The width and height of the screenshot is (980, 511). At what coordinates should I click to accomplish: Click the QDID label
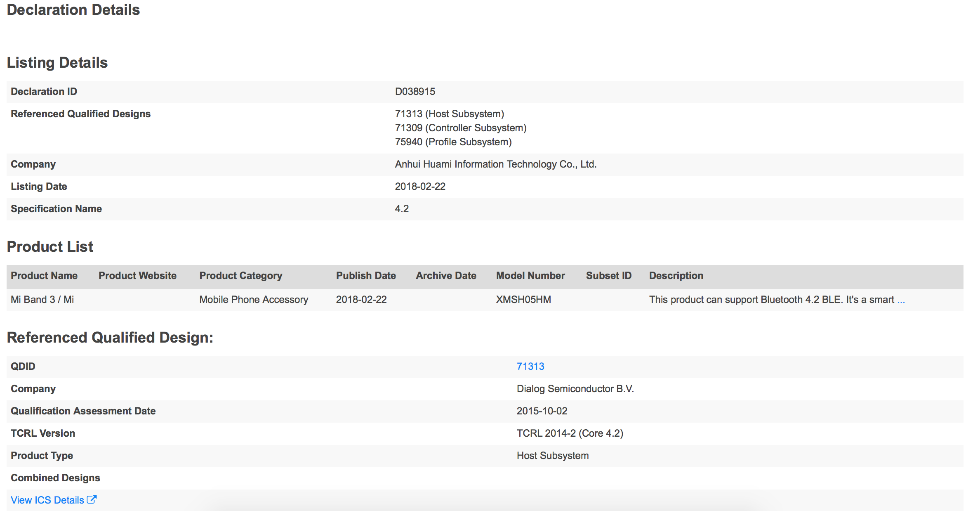23,367
